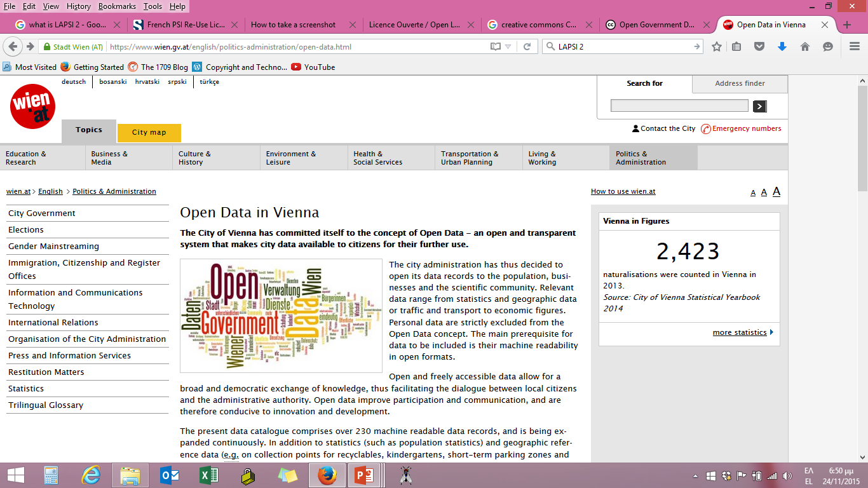
Task: Switch to How to take a screenshot tab
Action: (x=301, y=25)
